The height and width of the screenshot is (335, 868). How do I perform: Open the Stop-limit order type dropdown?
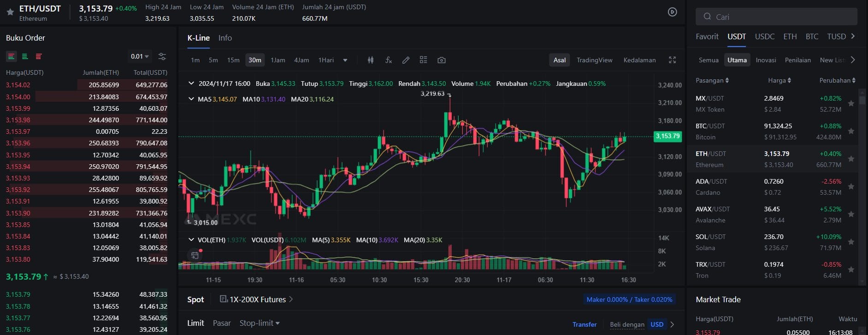coord(260,323)
